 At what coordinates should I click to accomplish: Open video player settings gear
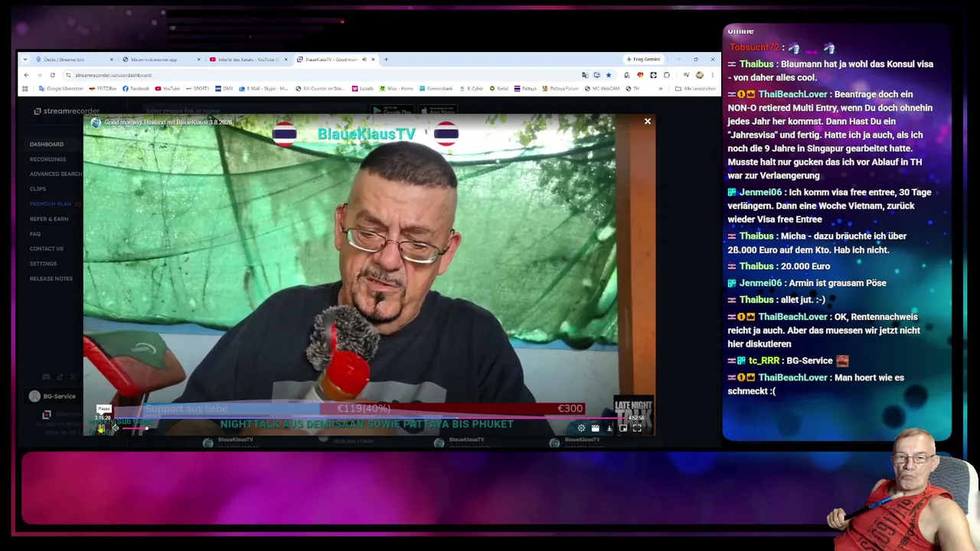(x=581, y=429)
